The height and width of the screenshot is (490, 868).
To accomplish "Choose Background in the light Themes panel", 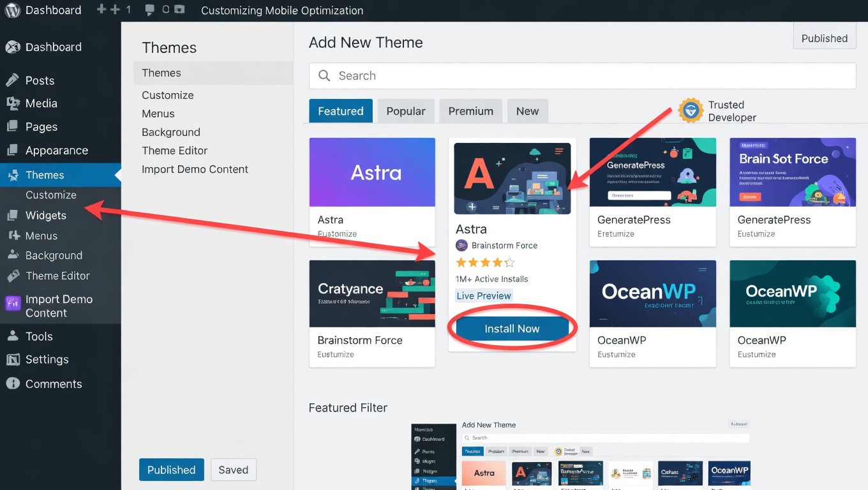I will point(171,132).
